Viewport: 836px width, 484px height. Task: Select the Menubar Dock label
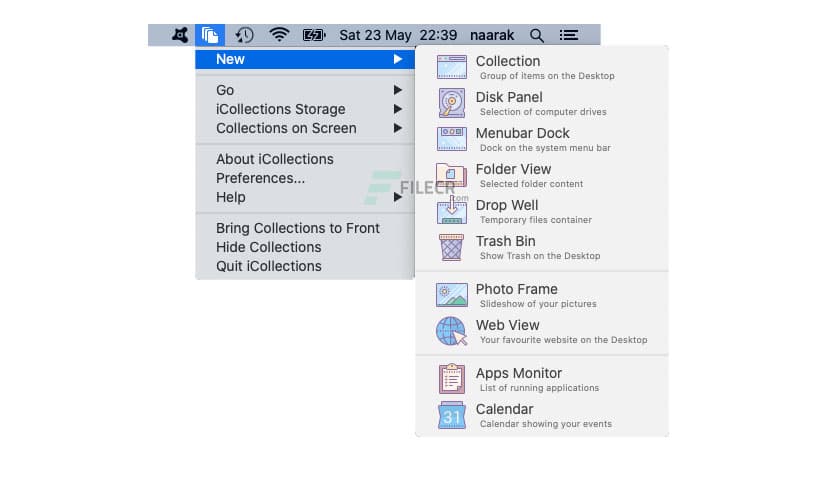pyautogui.click(x=522, y=133)
